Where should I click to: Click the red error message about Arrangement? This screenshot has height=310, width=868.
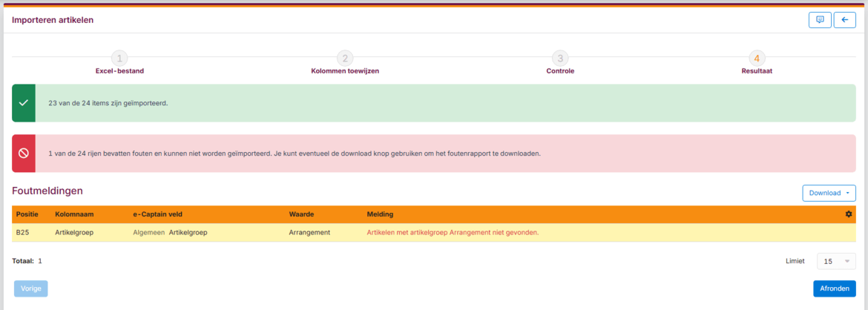(453, 233)
